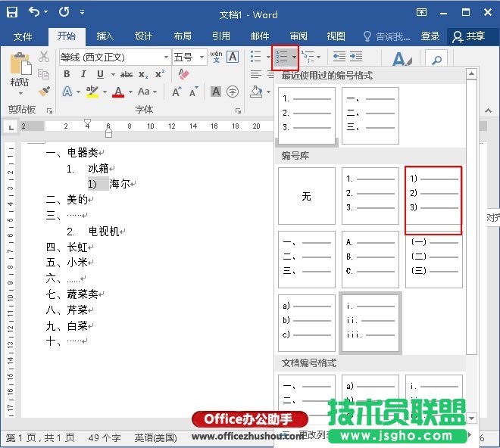Apply the red font color

pos(118,92)
